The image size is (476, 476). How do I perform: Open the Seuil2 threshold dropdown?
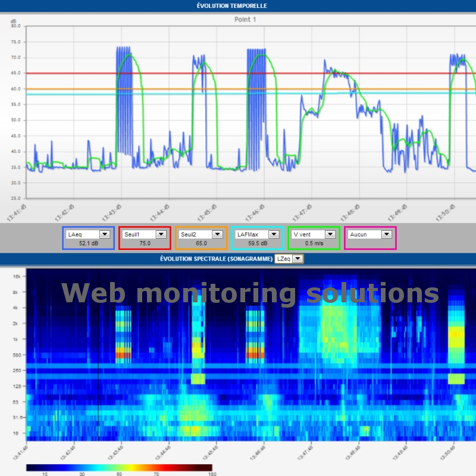pos(217,234)
